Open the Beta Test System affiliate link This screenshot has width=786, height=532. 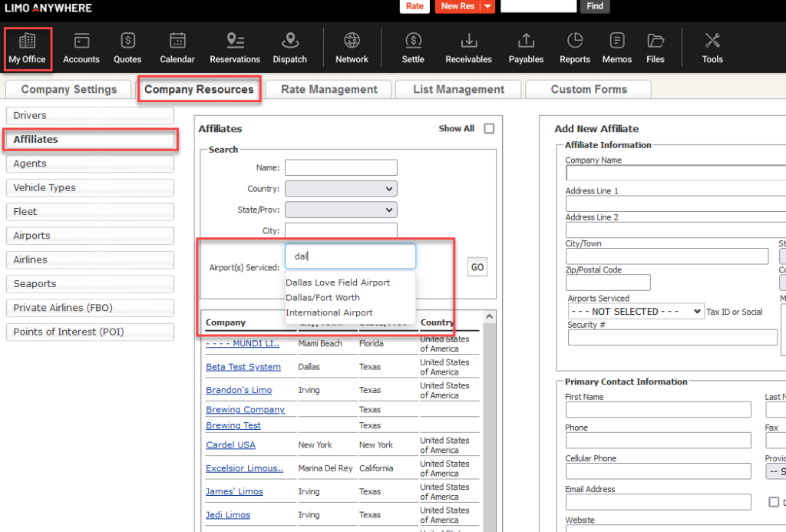click(243, 367)
